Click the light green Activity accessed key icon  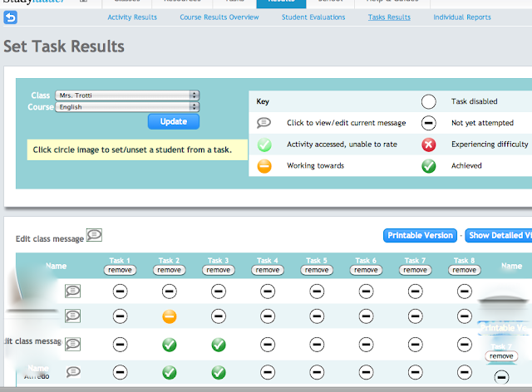coord(264,145)
